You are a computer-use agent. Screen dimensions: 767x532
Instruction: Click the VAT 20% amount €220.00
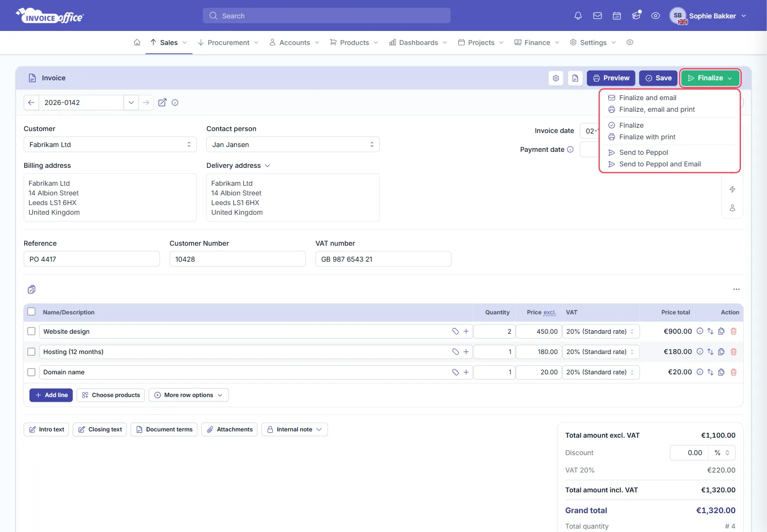[721, 470]
